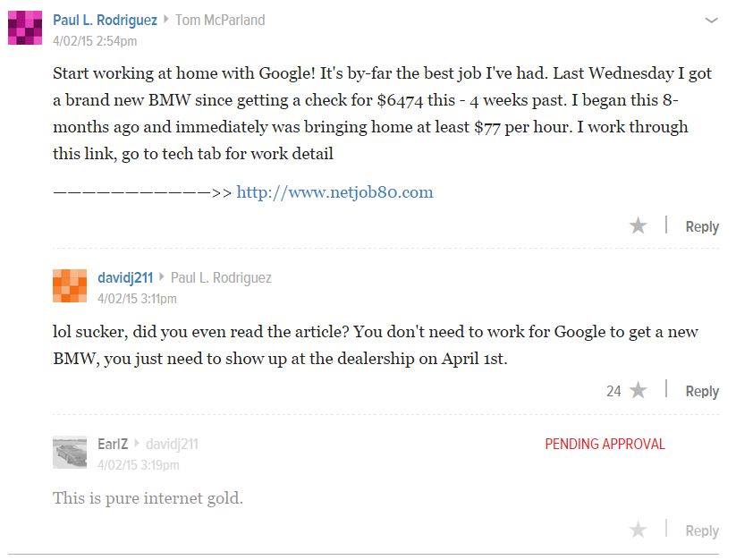
Task: Open EarlZ's author profile
Action: (x=113, y=445)
